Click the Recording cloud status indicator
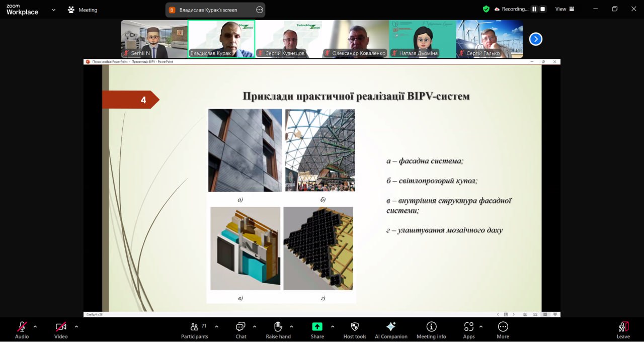 tap(511, 9)
